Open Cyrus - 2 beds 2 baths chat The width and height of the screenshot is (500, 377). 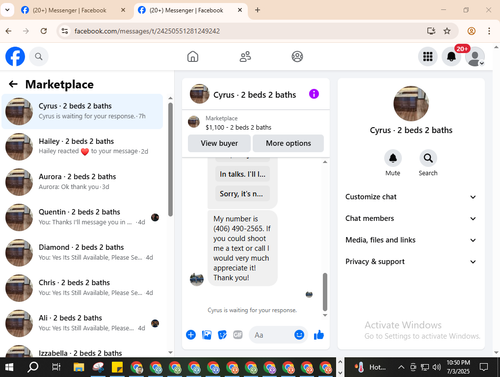pos(82,111)
